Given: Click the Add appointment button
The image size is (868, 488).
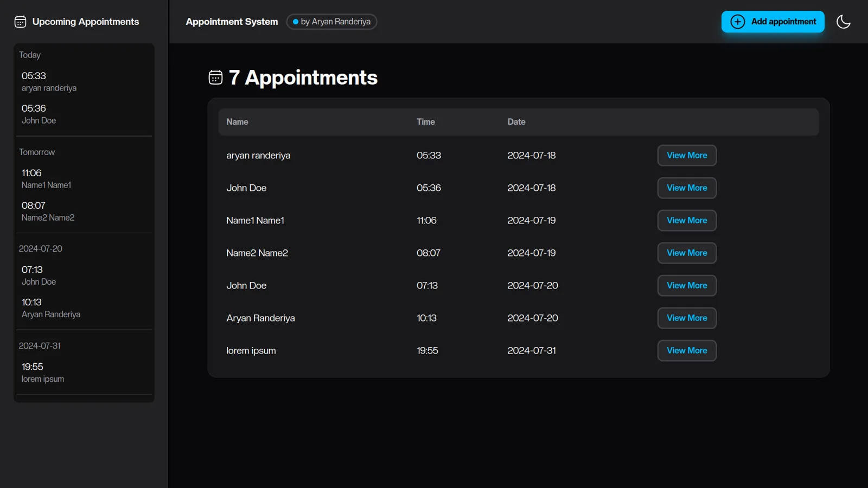Looking at the screenshot, I should click(773, 22).
